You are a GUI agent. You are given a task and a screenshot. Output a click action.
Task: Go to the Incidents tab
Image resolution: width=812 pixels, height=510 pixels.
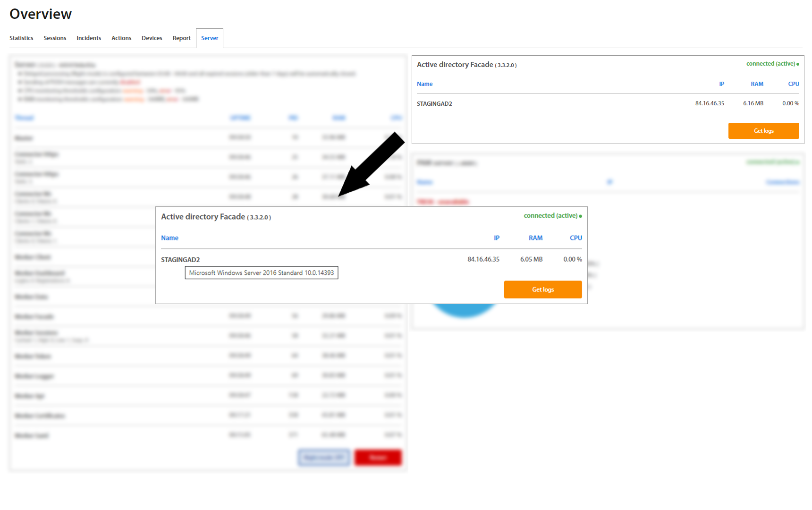coord(89,38)
